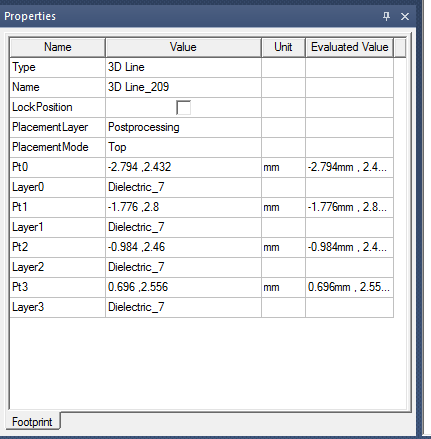Open the Layer0 Dielectric_7 dropdown
This screenshot has width=431, height=439.
coord(183,187)
